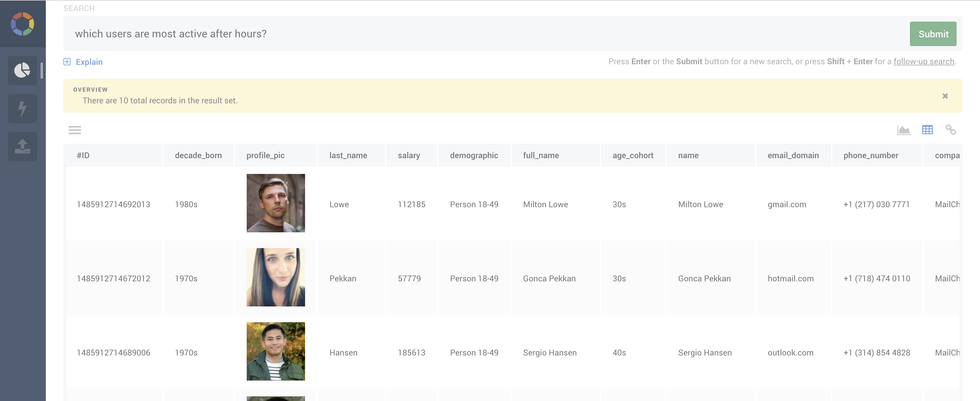Switch to table grid view

tap(927, 130)
